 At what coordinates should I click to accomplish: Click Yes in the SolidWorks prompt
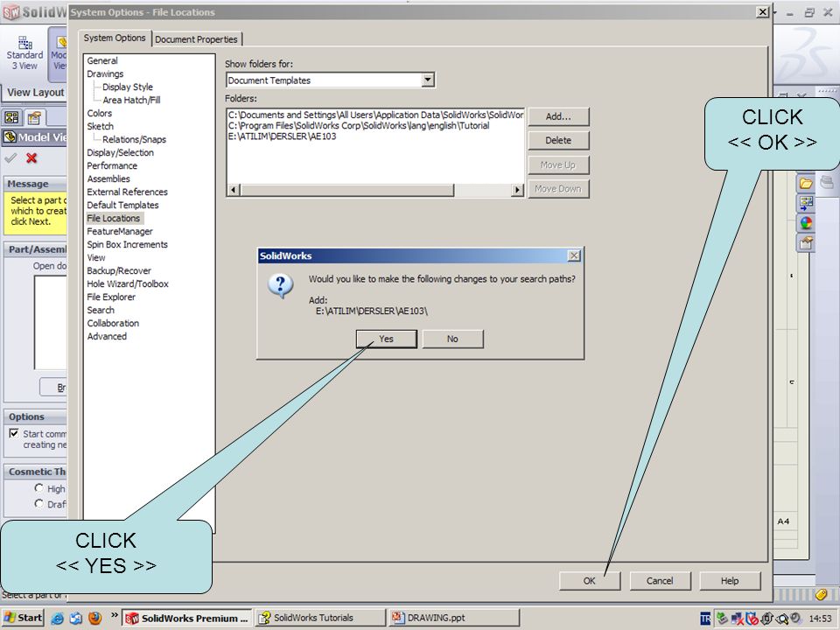[386, 339]
